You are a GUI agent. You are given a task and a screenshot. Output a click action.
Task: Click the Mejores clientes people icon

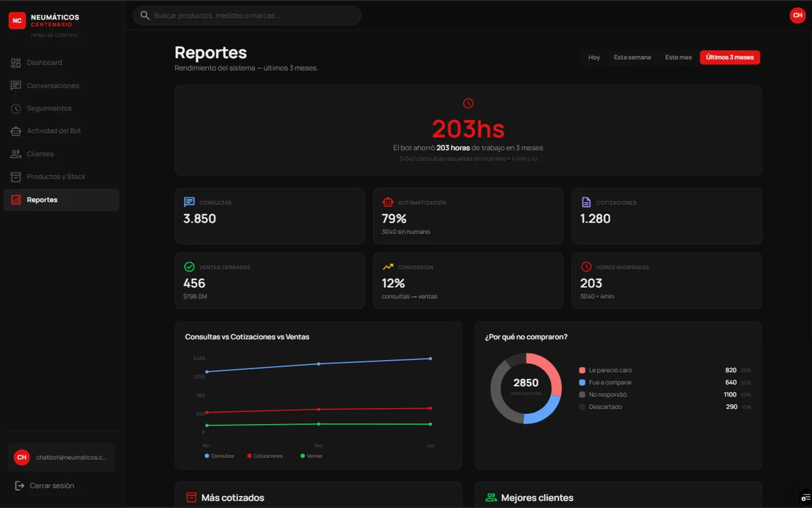[x=491, y=497]
